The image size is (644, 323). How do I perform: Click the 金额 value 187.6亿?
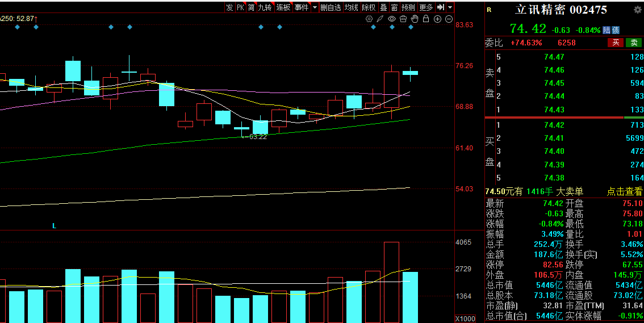coord(549,254)
